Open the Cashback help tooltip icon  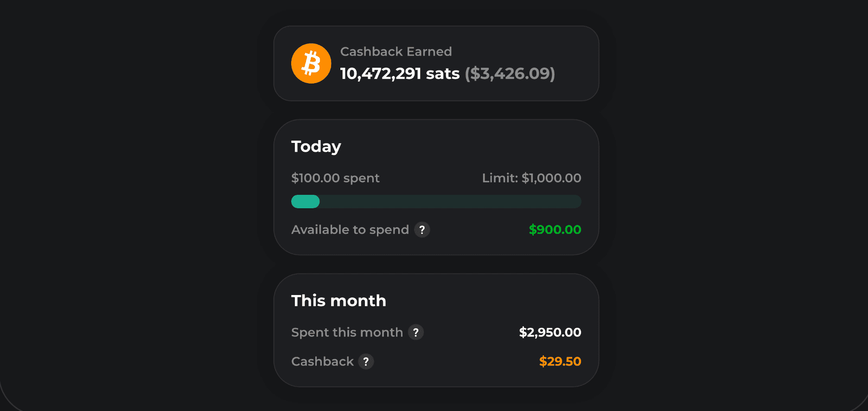pyautogui.click(x=366, y=361)
